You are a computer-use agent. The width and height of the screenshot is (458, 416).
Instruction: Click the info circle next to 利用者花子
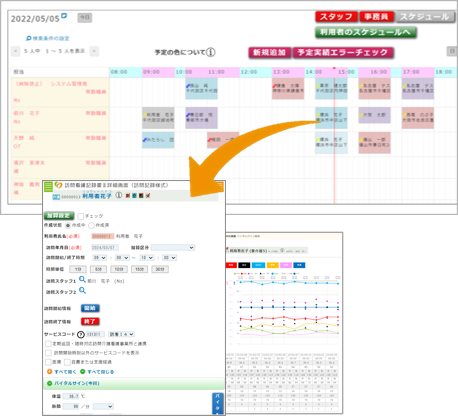point(119,196)
